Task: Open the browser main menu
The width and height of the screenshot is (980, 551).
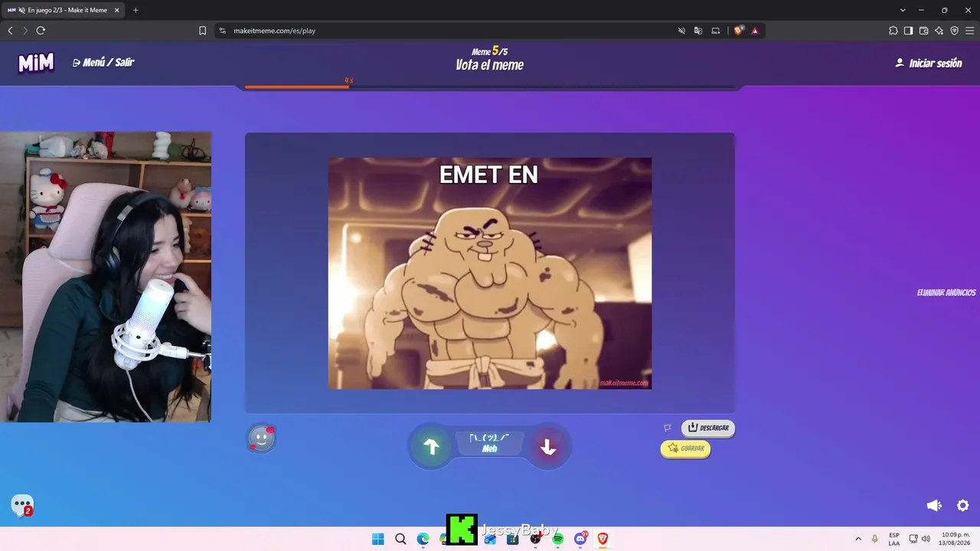Action: (x=969, y=31)
